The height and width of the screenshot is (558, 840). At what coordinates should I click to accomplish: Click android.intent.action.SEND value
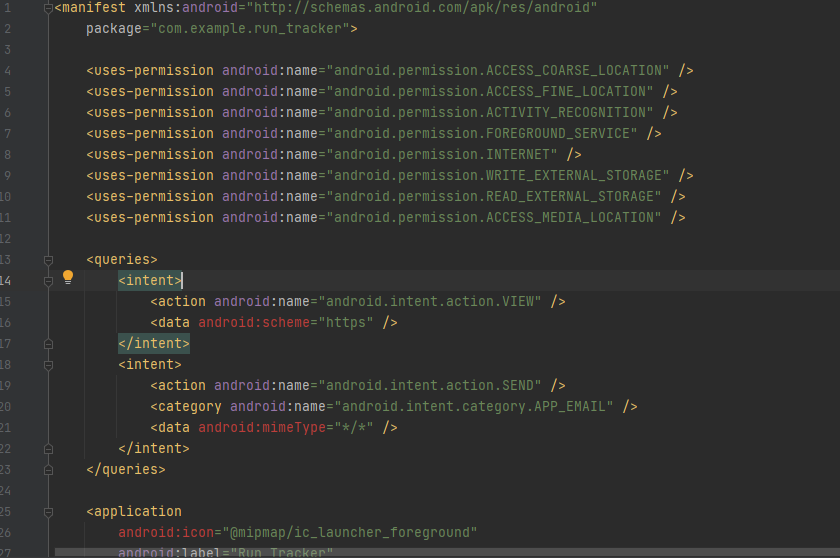pyautogui.click(x=430, y=386)
